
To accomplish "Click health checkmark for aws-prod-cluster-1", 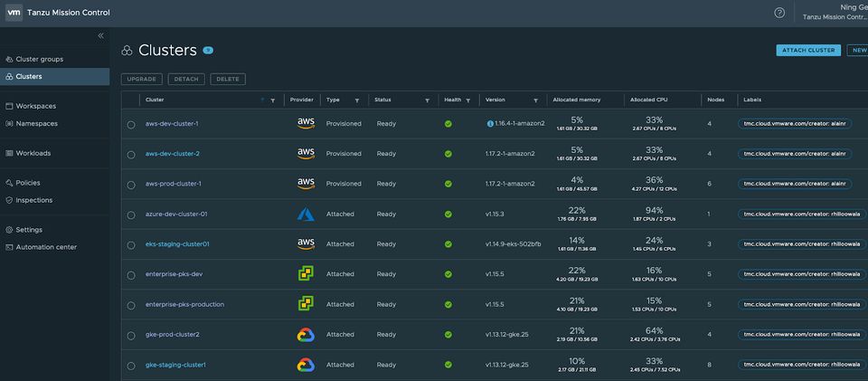I will [x=448, y=184].
